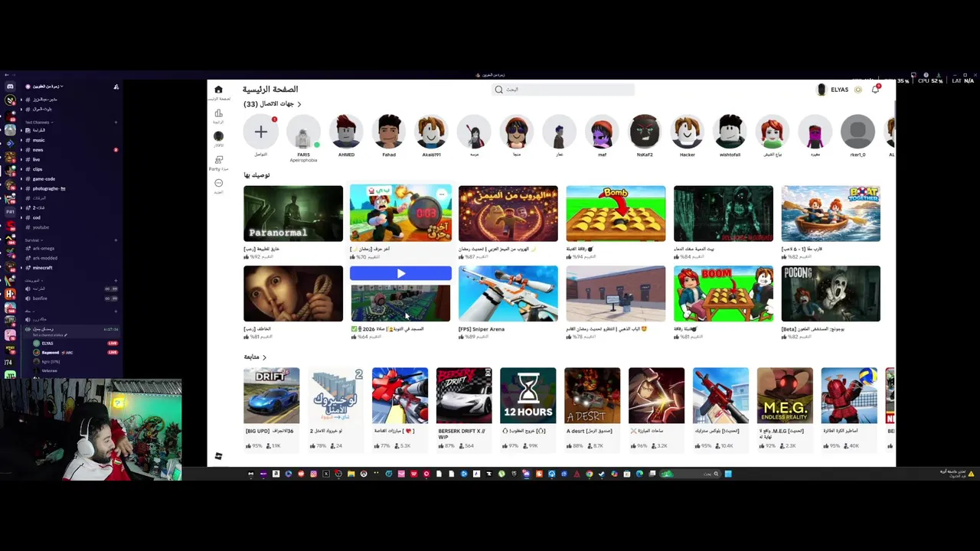Open the Paranormal game thumbnail
The width and height of the screenshot is (980, 551).
coord(293,214)
